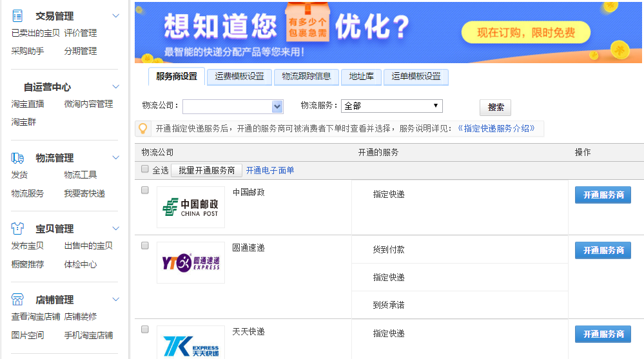Switch to the 服务商设置 tab

click(x=177, y=77)
